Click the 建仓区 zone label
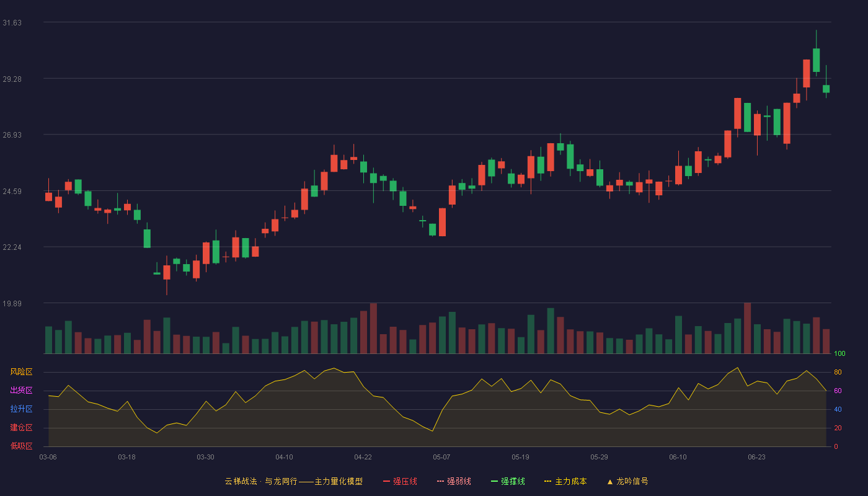The height and width of the screenshot is (496, 868). (x=21, y=428)
